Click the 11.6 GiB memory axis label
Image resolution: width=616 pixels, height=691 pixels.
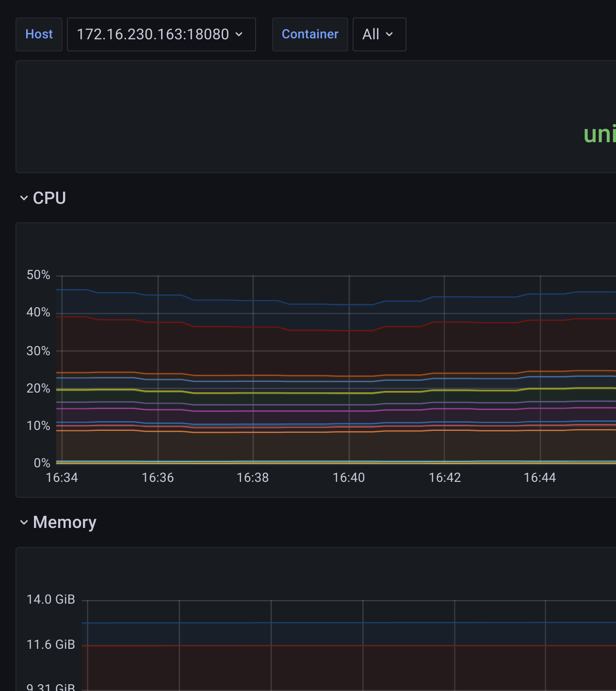pyautogui.click(x=51, y=644)
